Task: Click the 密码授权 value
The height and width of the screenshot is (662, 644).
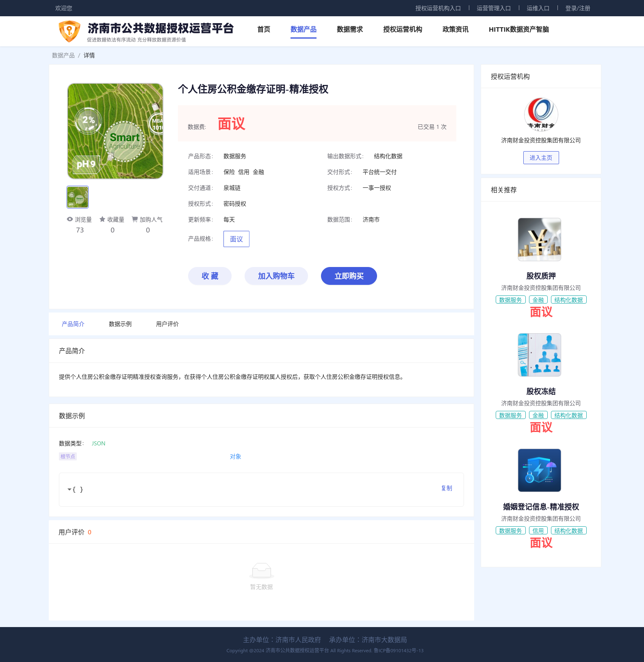Action: point(235,204)
